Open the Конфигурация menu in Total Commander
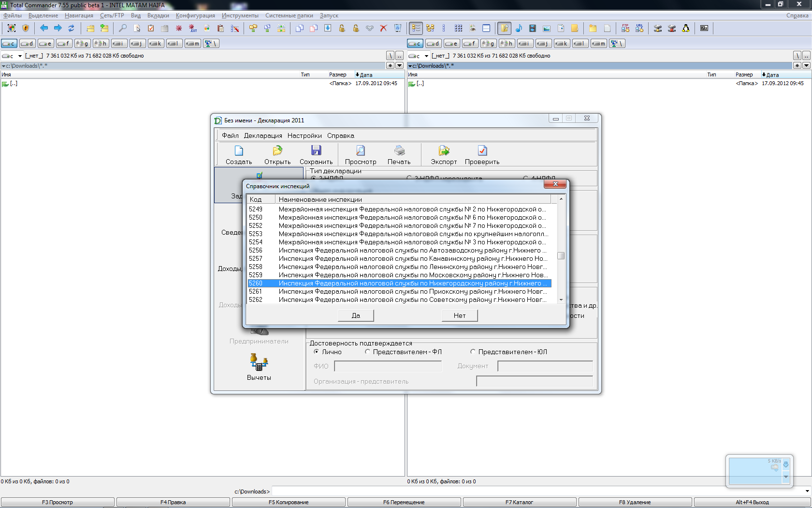812x508 pixels. pos(195,15)
